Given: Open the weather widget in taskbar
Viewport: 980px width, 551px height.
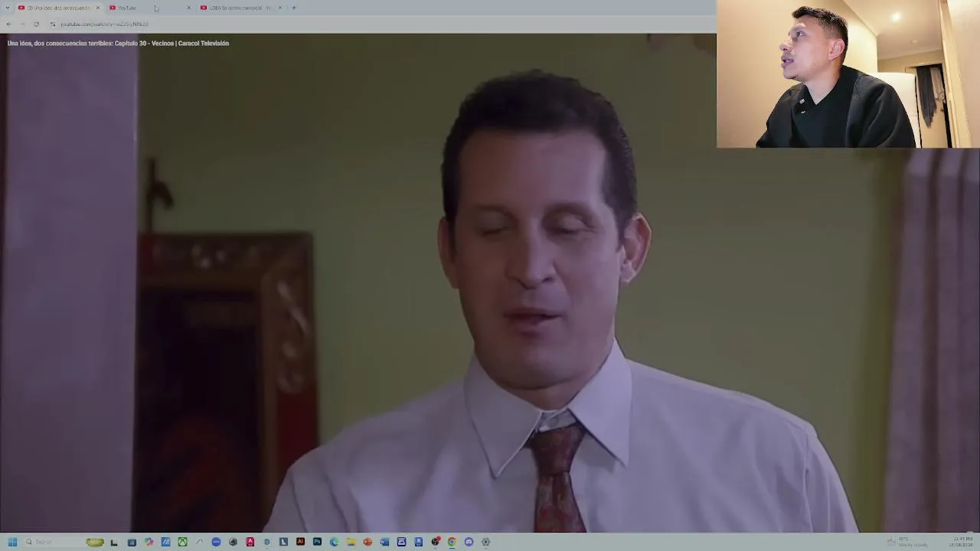Looking at the screenshot, I should pos(907,542).
